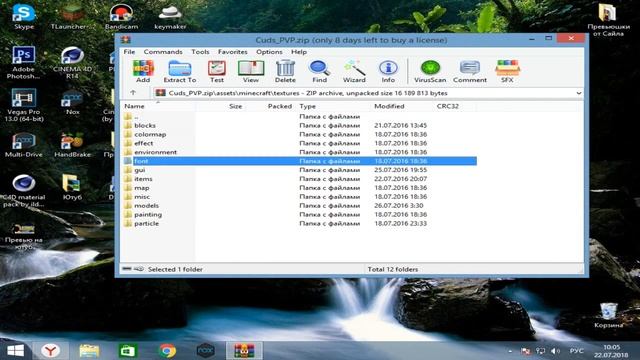Open the CINEMA 4D R14 desktop shortcut
This screenshot has width=640, height=360.
pos(72,62)
